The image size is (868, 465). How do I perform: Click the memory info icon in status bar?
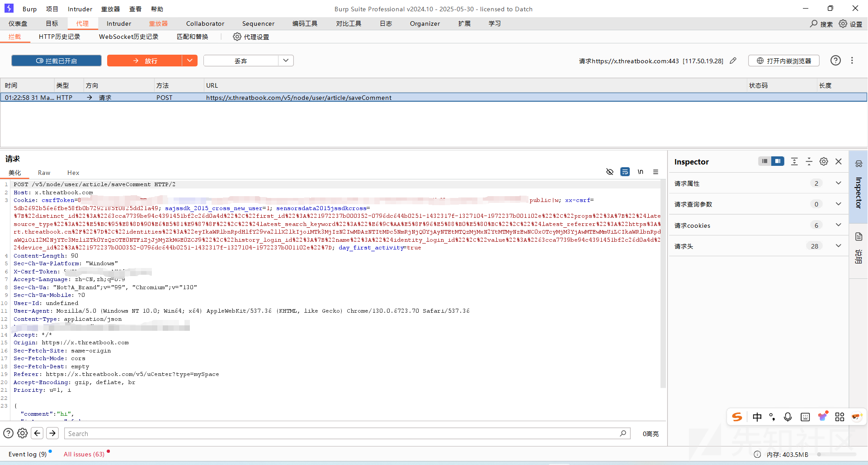tap(757, 455)
